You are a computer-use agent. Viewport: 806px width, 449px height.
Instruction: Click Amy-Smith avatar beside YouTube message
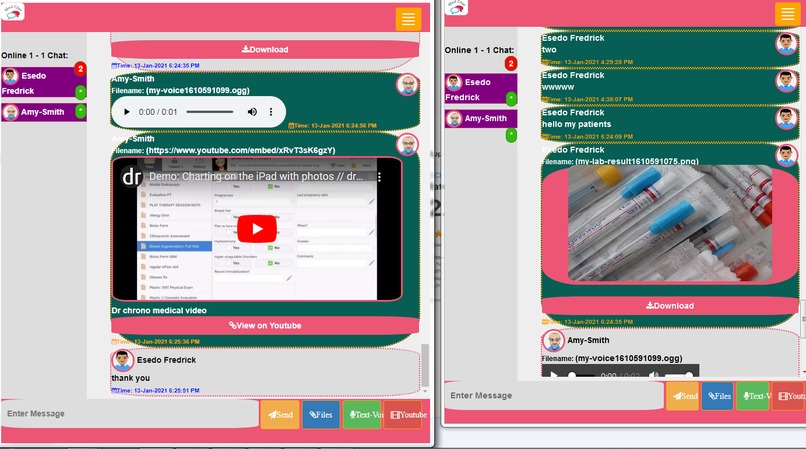tap(407, 145)
